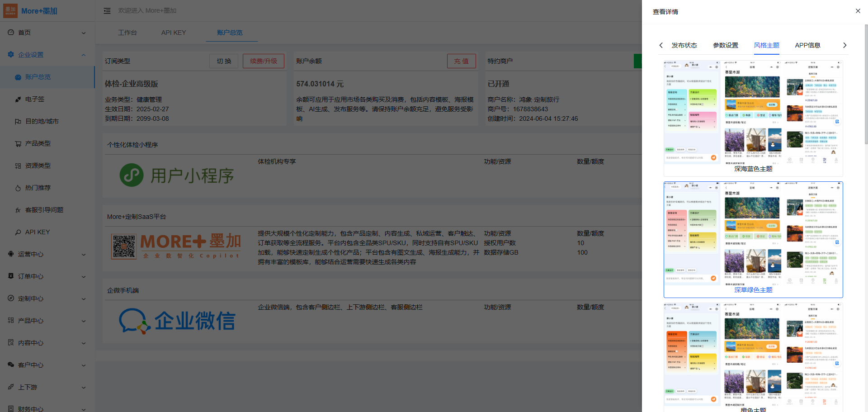868x412 pixels.
Task: Open 电子签 from the sidebar
Action: (x=35, y=99)
